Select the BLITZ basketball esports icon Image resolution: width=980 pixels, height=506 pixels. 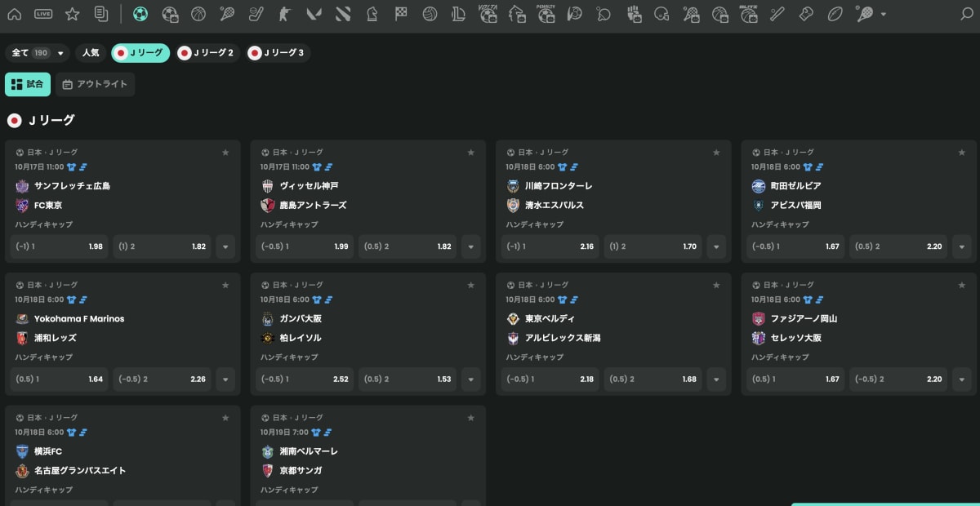click(749, 13)
